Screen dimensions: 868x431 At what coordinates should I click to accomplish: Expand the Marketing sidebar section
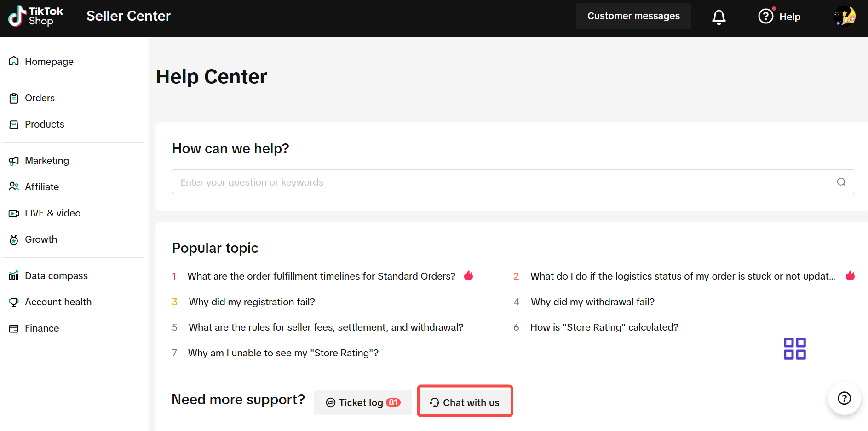click(x=46, y=161)
